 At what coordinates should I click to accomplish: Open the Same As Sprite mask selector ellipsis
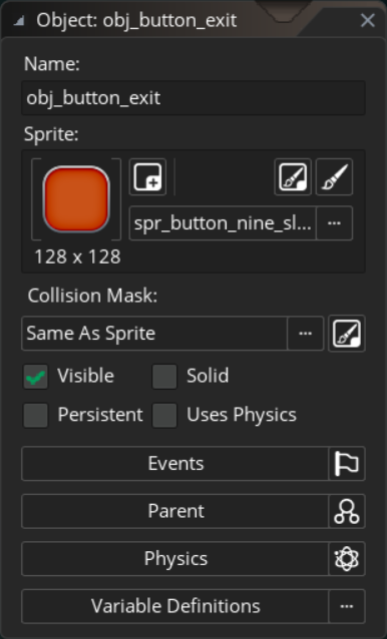pyautogui.click(x=306, y=333)
